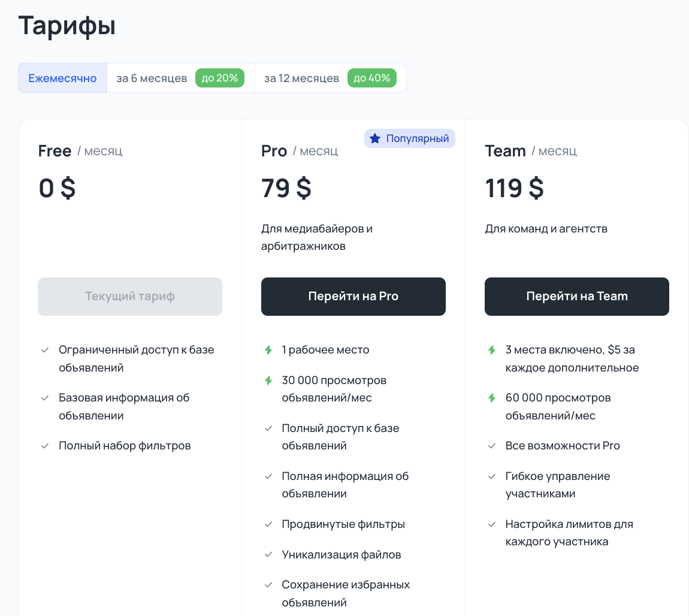The width and height of the screenshot is (689, 616).
Task: Click the до 40% discount badge
Action: click(371, 78)
